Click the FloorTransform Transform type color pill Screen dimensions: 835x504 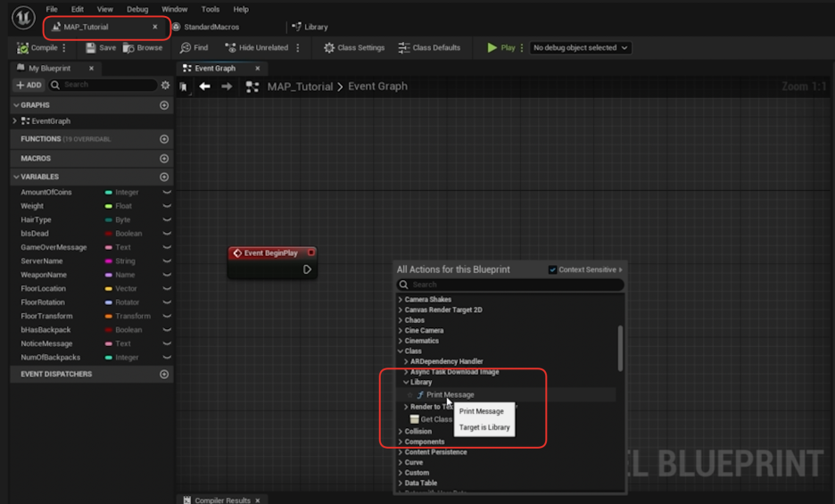109,317
